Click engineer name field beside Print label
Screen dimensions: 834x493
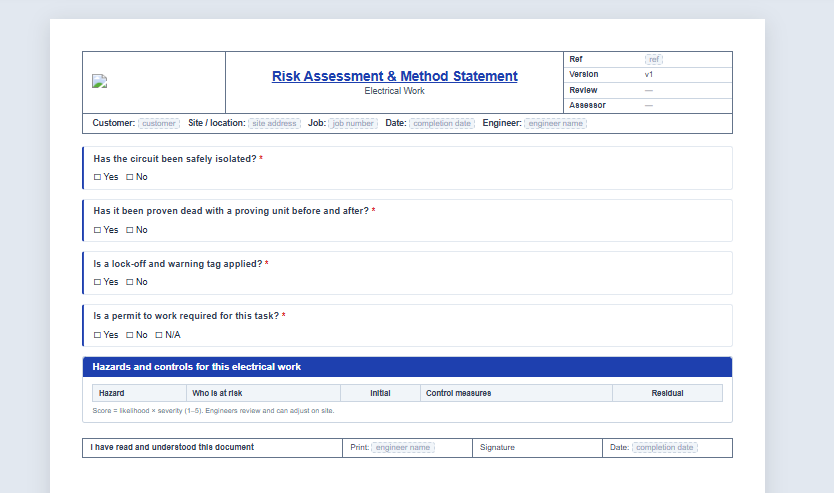403,448
